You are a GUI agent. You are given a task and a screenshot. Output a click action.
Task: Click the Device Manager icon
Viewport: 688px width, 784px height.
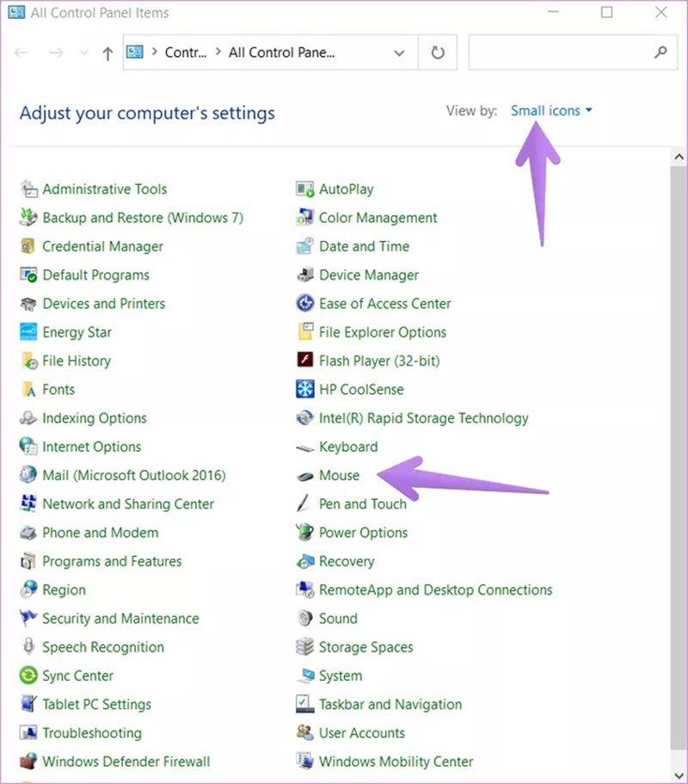click(x=304, y=275)
